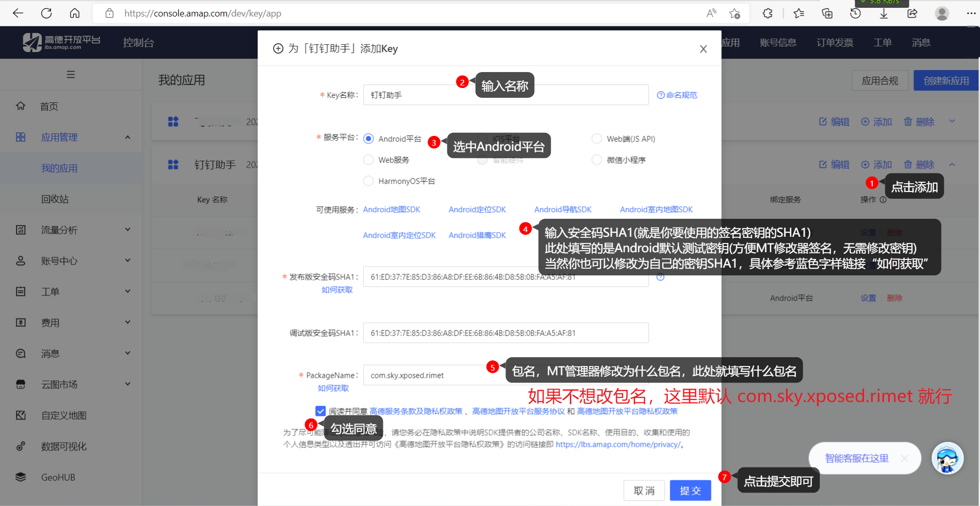Screen dimensions: 980x506
Task: Expand 消息 sidebar menu
Action: click(128, 353)
